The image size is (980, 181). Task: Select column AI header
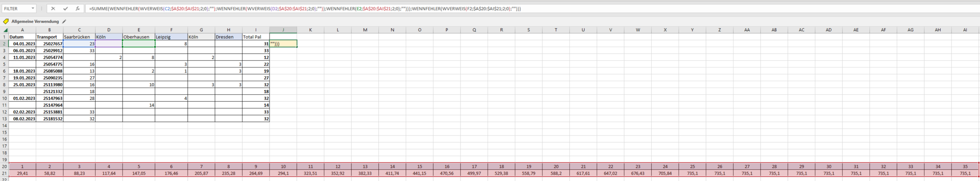coord(965,30)
